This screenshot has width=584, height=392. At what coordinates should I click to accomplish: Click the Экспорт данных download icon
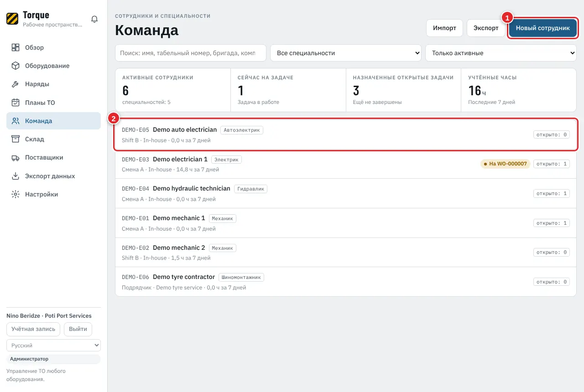pyautogui.click(x=16, y=176)
